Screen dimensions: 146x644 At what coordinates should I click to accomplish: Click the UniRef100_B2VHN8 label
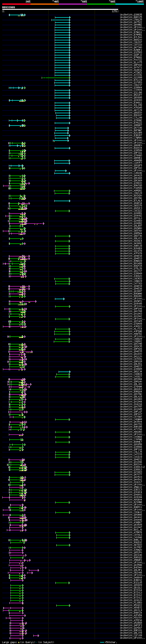tap(131, 502)
